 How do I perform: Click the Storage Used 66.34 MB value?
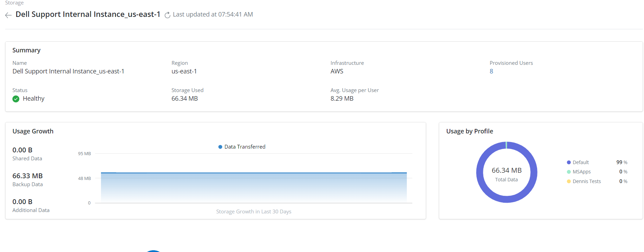(185, 99)
